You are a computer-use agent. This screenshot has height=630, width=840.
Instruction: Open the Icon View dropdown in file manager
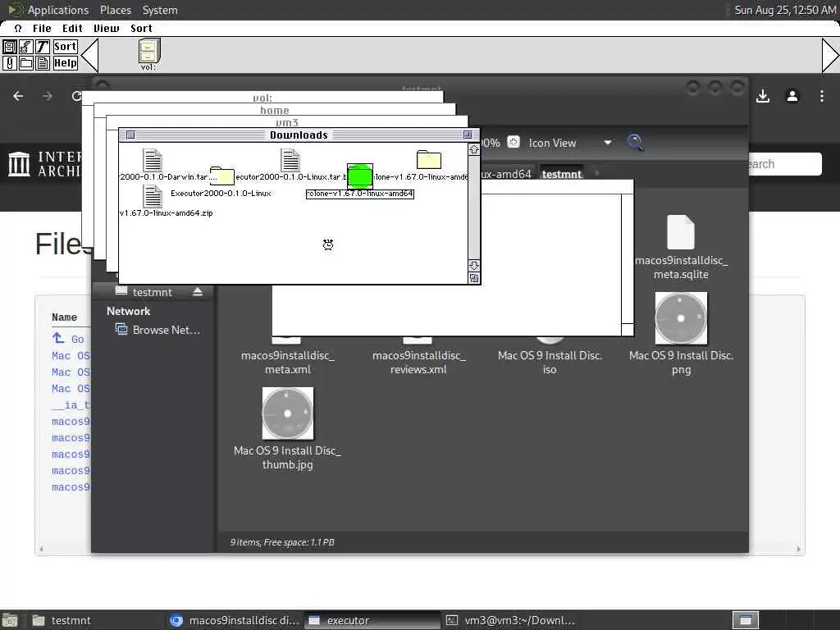570,143
